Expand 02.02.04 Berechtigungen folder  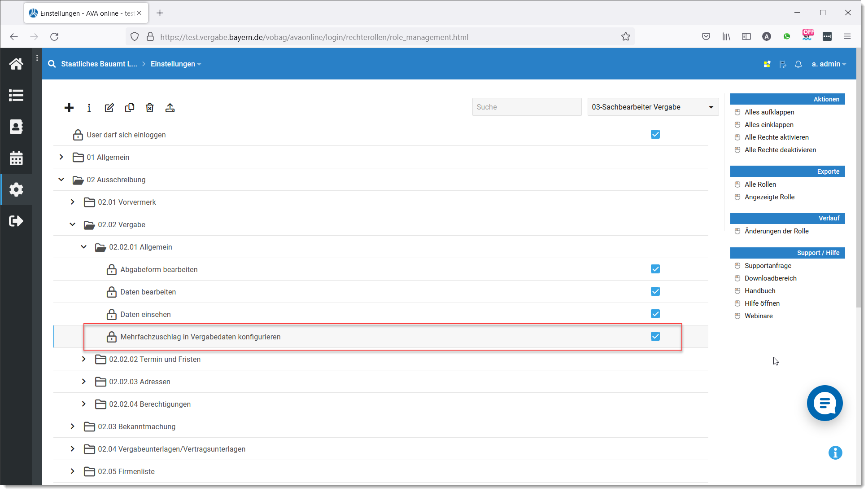(84, 404)
